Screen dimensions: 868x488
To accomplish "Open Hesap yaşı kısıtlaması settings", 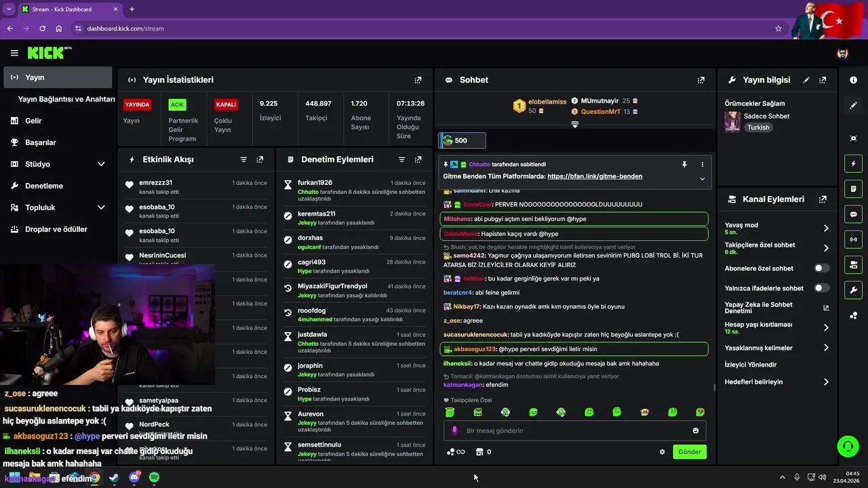I will point(776,327).
